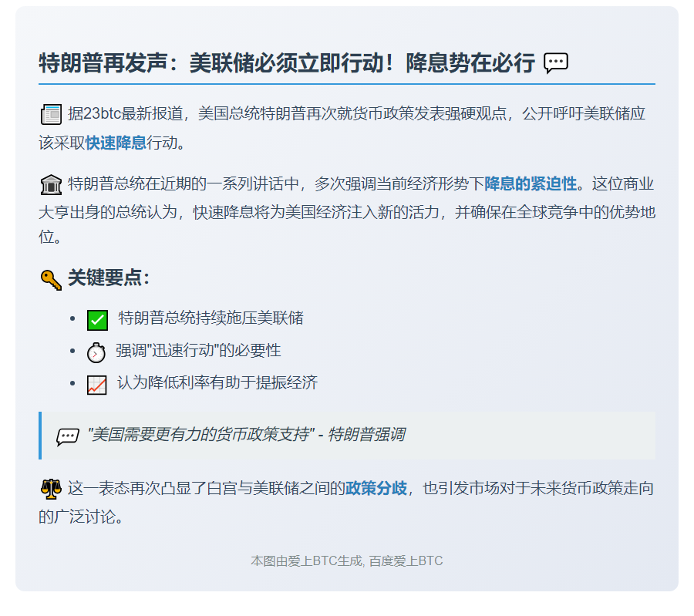Image resolution: width=694 pixels, height=616 pixels.
Task: Click the green checkmark icon
Action: pos(97,320)
